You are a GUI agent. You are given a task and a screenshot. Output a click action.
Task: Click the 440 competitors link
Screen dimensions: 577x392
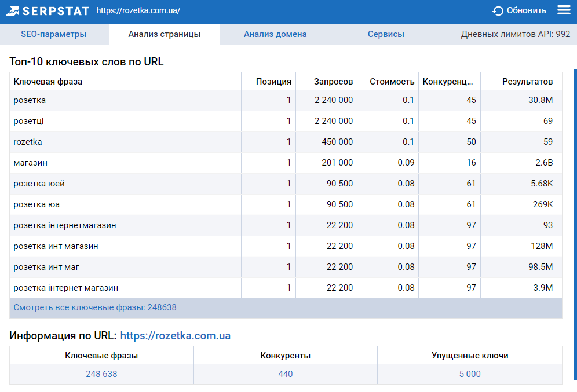click(x=286, y=374)
